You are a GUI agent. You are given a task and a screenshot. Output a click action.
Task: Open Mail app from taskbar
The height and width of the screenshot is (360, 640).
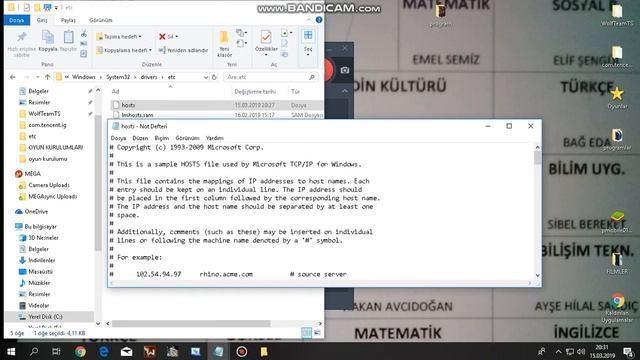(127, 351)
